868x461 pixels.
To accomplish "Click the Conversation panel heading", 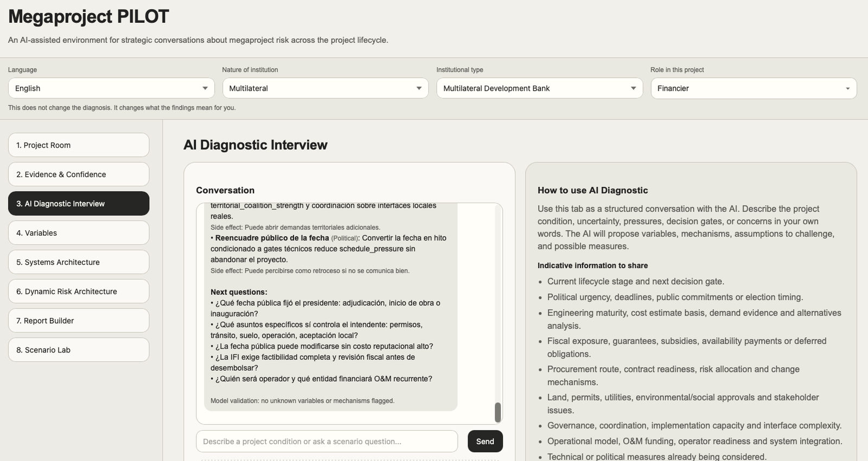I will 225,190.
